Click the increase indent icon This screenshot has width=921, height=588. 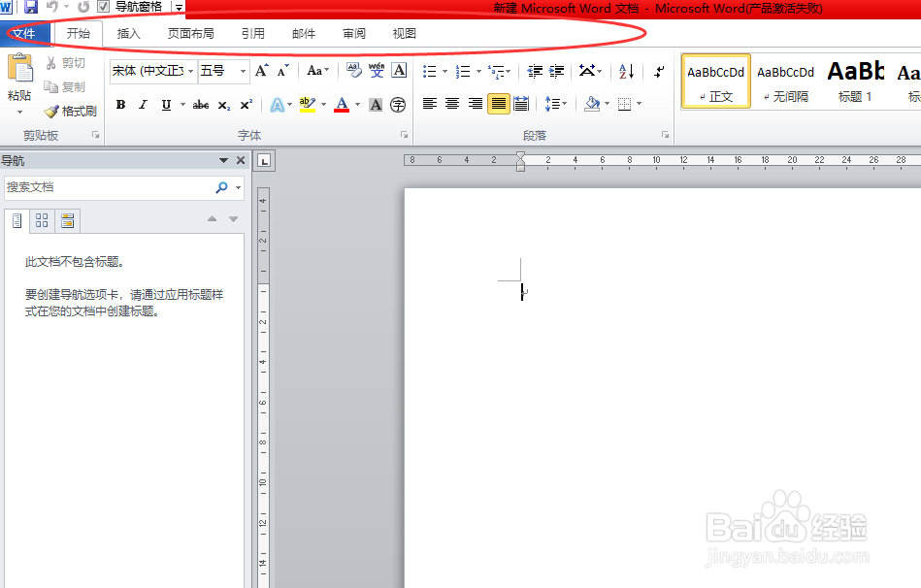tap(557, 72)
